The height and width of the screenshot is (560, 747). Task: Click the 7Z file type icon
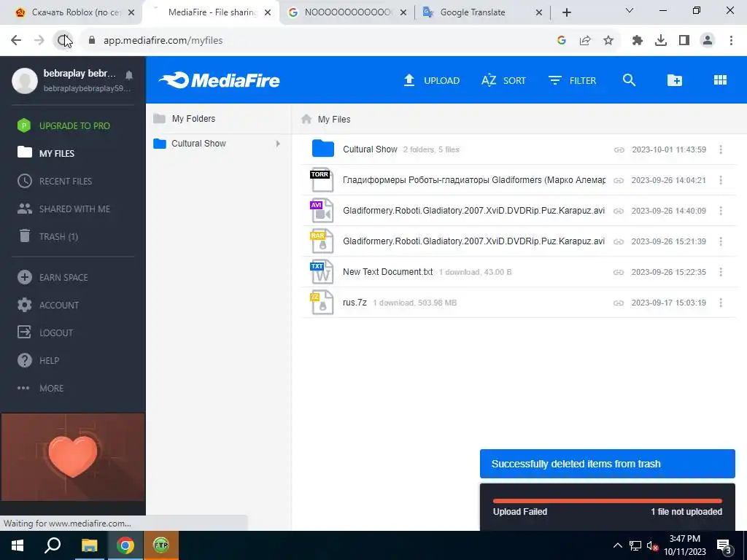322,303
